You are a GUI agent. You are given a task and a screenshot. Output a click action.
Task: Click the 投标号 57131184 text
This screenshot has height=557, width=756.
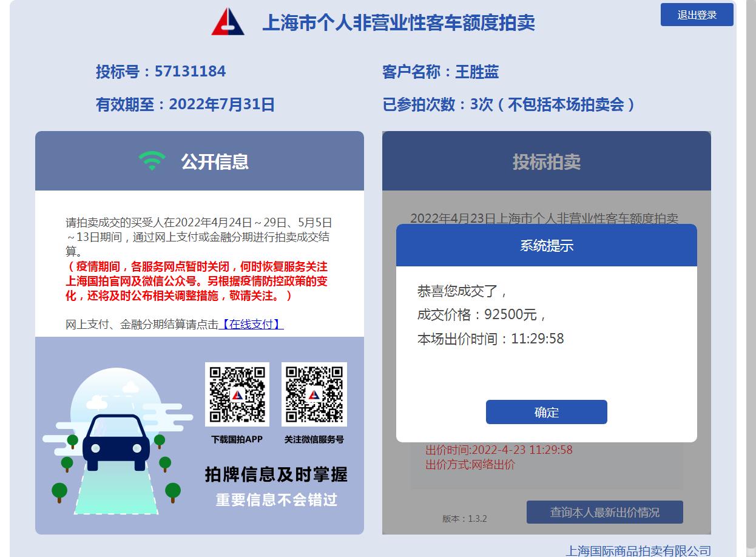161,72
